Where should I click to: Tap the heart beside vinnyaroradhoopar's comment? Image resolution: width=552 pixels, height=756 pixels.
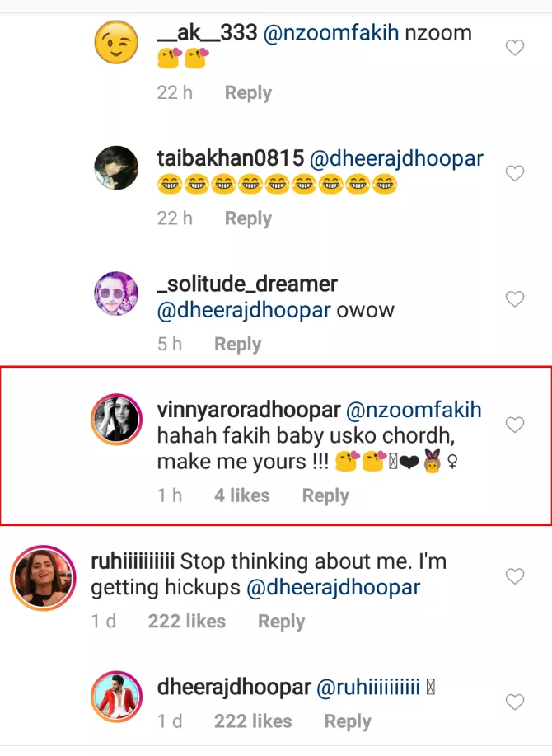coord(515,425)
